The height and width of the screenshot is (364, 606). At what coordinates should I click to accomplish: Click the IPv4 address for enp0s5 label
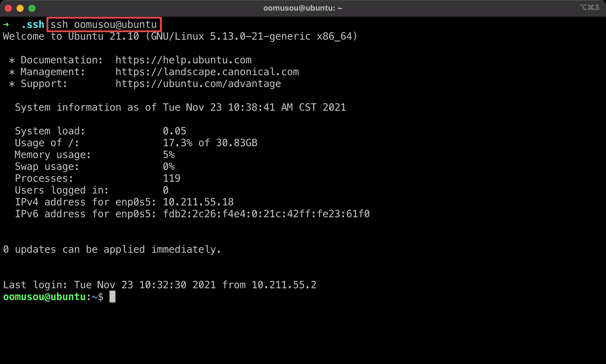pos(86,202)
